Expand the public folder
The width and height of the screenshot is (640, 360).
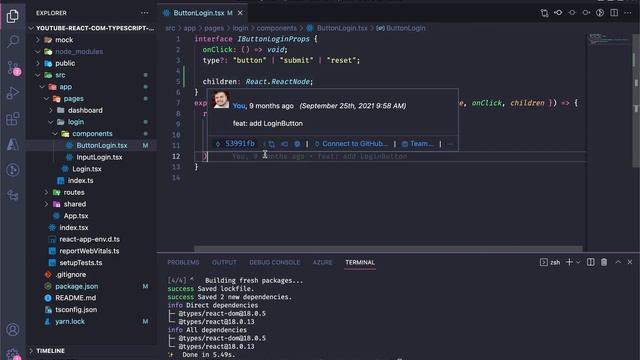38,63
